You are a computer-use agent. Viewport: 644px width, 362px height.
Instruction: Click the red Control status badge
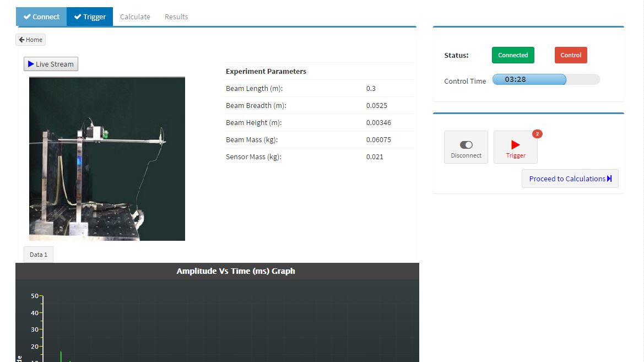571,55
